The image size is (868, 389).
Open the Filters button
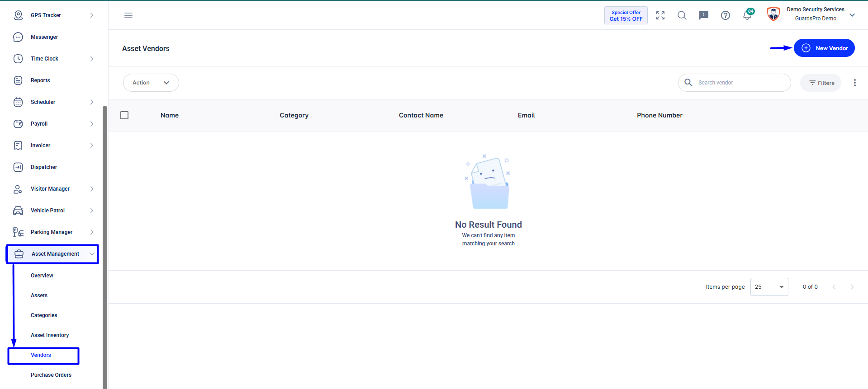click(821, 83)
